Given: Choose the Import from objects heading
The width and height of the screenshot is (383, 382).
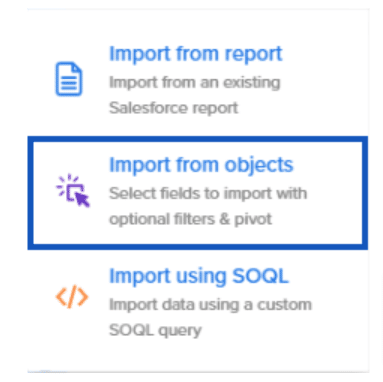Looking at the screenshot, I should click(x=201, y=165).
